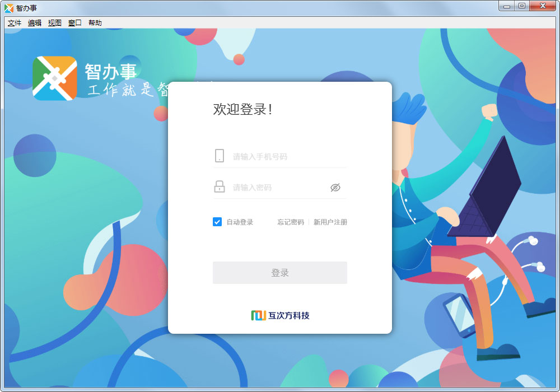Toggle password visibility with the eye icon
The width and height of the screenshot is (560, 392).
click(335, 188)
